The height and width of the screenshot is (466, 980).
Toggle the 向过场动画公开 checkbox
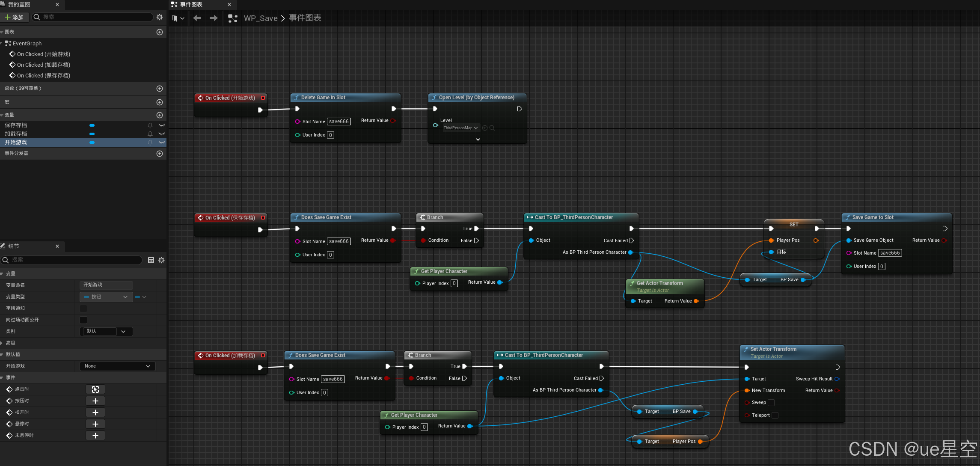tap(83, 320)
